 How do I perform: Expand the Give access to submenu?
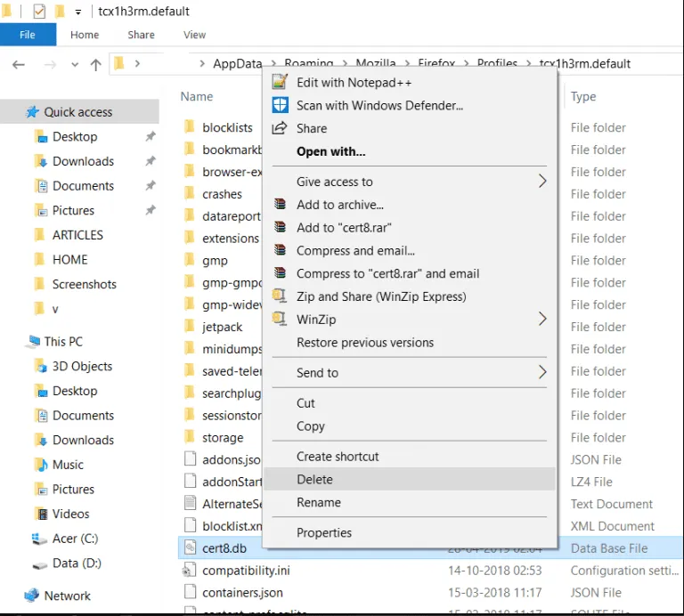click(x=541, y=181)
